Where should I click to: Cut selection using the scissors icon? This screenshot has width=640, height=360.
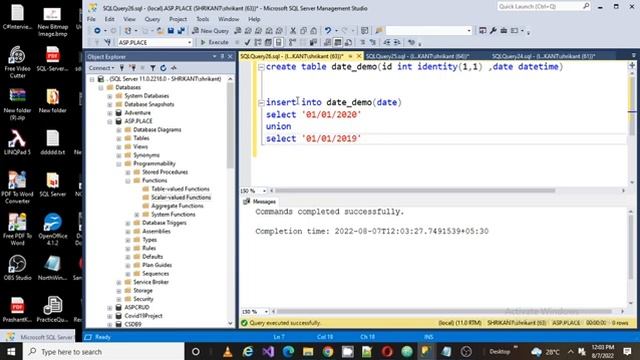tap(293, 31)
